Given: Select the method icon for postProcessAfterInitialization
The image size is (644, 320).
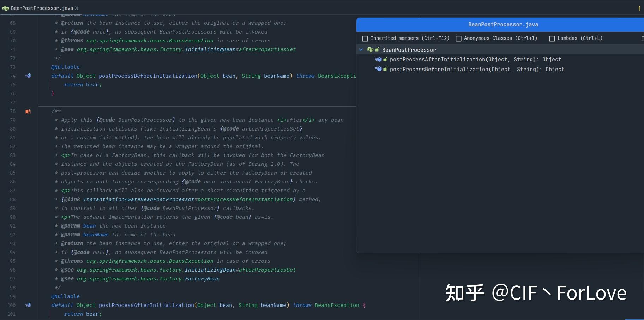Looking at the screenshot, I should coord(380,59).
